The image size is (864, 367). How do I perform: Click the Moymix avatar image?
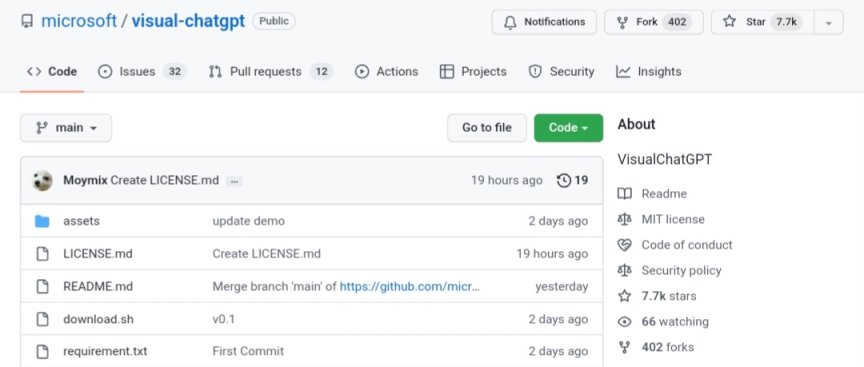pyautogui.click(x=42, y=181)
